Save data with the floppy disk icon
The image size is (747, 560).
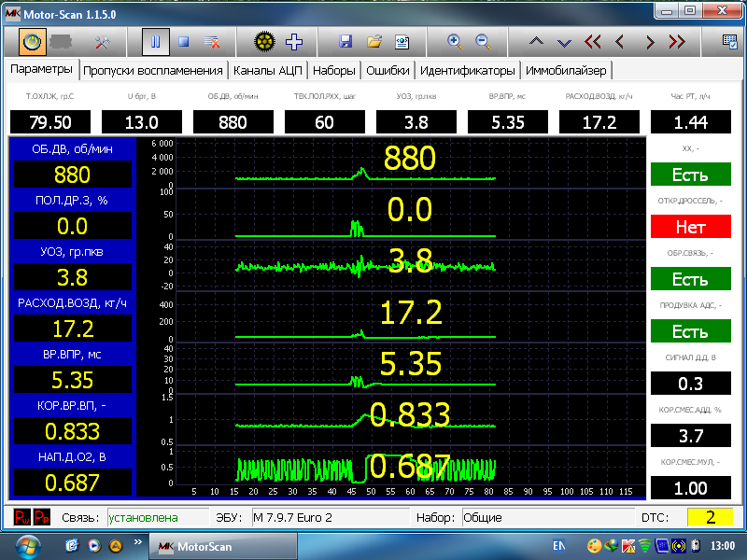(345, 42)
